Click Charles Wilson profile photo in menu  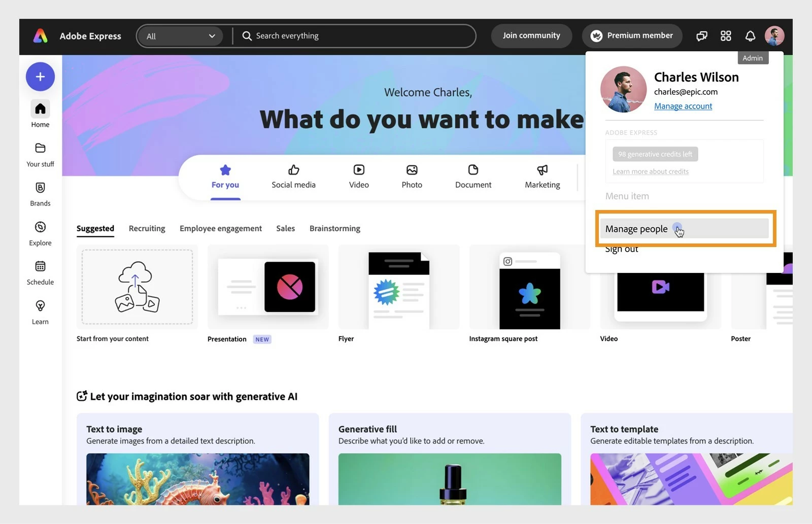click(x=624, y=89)
